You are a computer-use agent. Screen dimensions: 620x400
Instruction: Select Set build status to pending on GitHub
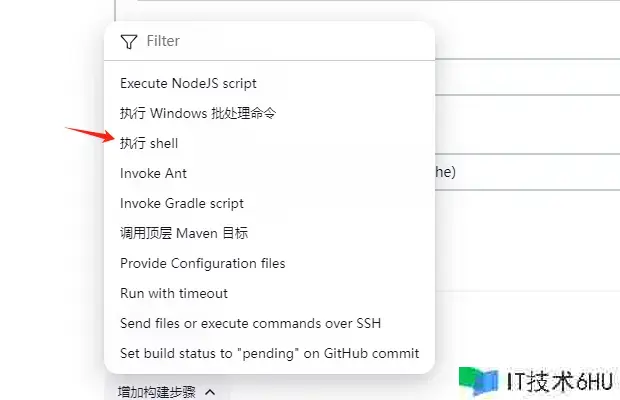point(269,353)
